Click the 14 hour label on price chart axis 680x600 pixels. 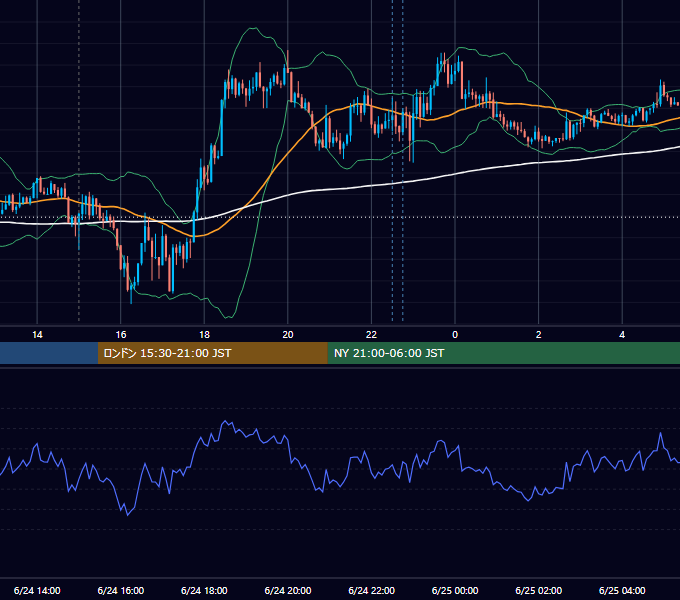point(37,335)
